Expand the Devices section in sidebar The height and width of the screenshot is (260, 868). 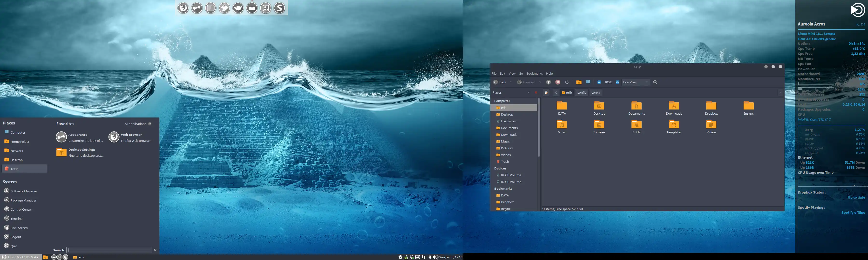pos(501,168)
